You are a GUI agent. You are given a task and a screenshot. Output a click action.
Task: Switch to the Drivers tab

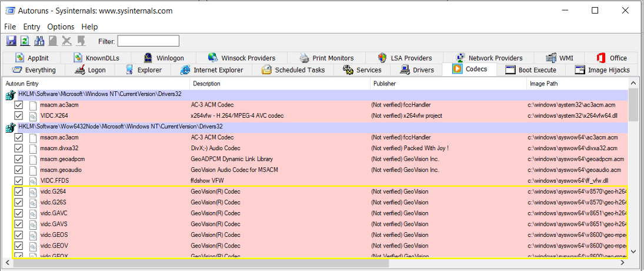pyautogui.click(x=417, y=70)
